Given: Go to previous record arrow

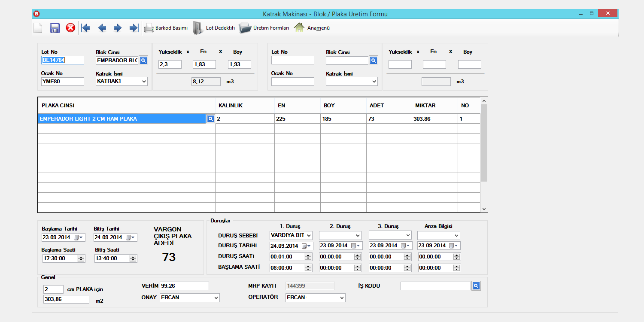Looking at the screenshot, I should pyautogui.click(x=102, y=28).
